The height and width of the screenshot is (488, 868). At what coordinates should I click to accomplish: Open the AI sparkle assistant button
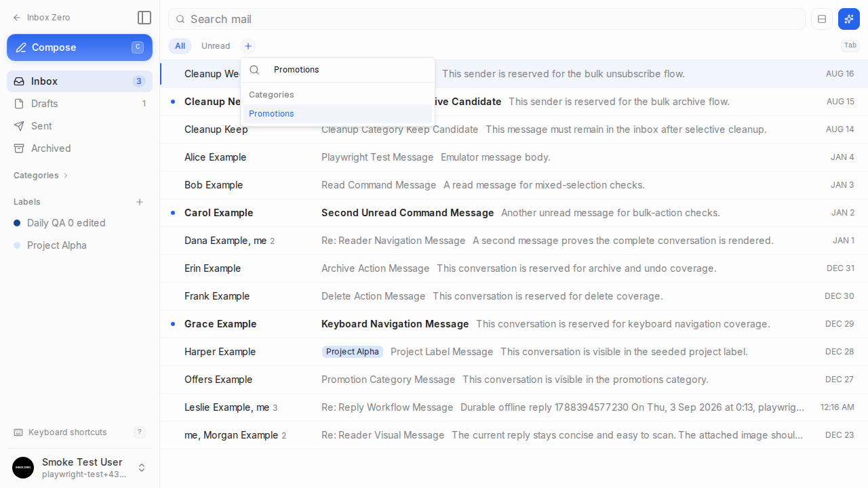849,19
